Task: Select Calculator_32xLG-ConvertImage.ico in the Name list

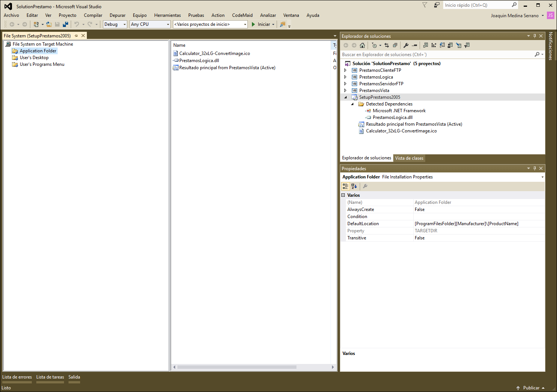Action: point(214,53)
